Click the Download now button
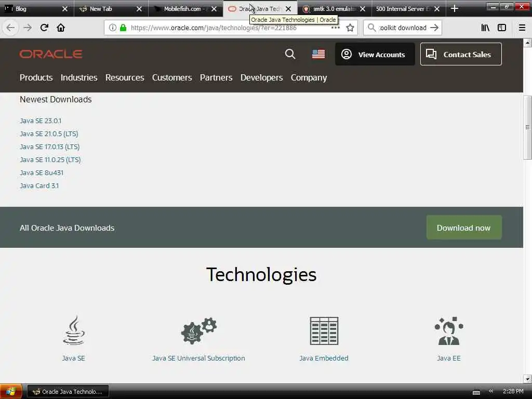This screenshot has width=532, height=399. tap(464, 228)
